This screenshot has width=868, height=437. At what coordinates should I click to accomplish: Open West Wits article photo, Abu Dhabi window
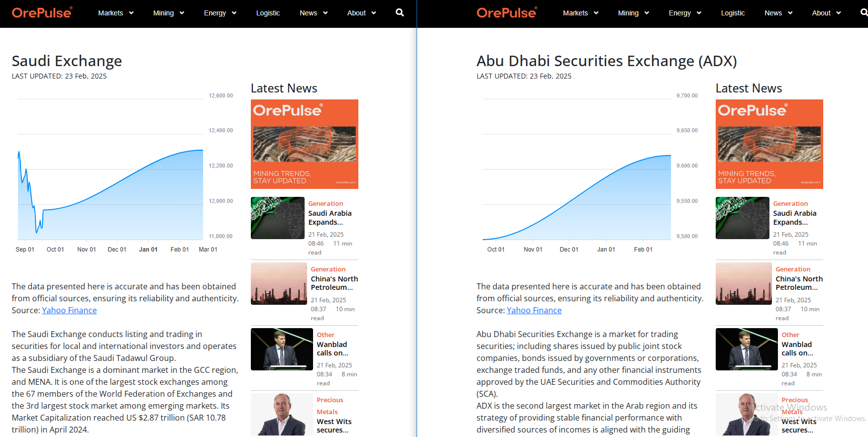[x=747, y=415]
